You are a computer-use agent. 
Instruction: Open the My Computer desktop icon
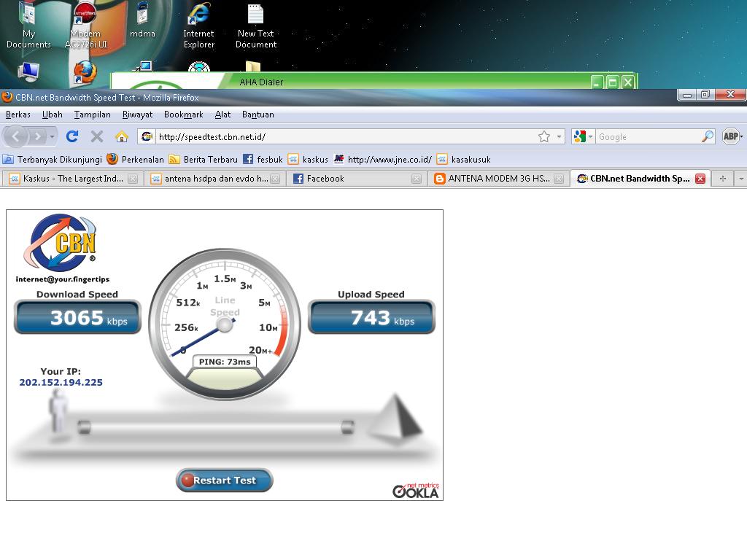[28, 72]
